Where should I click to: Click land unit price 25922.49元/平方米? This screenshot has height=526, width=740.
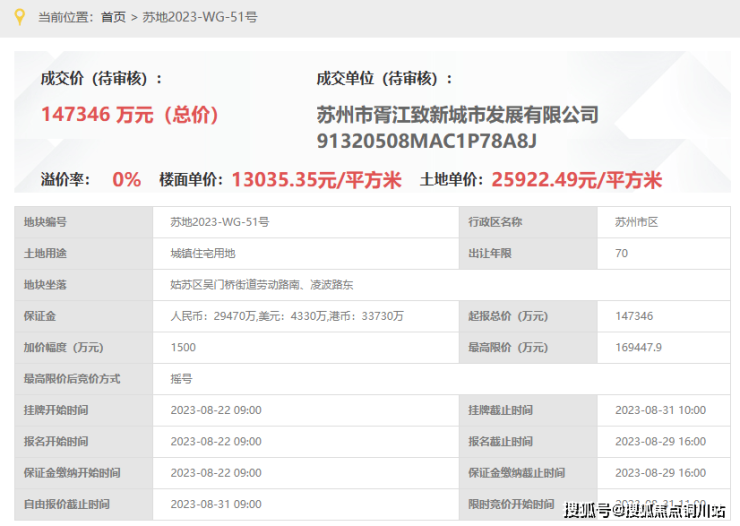[577, 180]
